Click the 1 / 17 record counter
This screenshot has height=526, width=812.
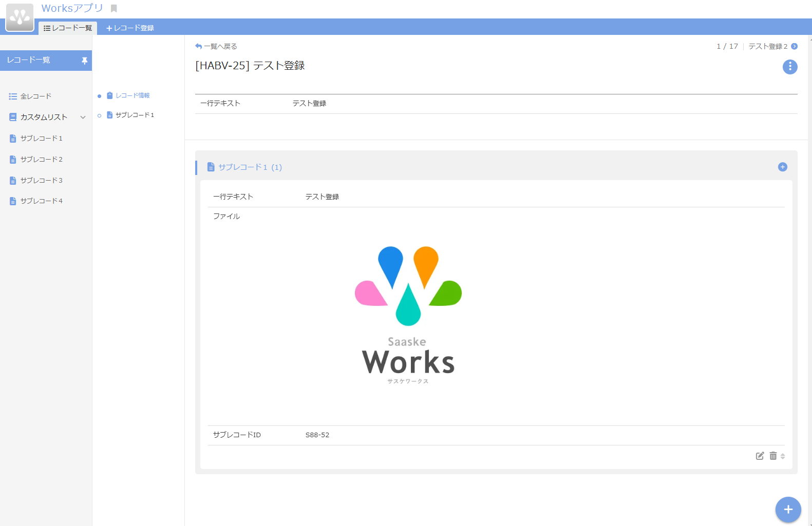(x=727, y=46)
